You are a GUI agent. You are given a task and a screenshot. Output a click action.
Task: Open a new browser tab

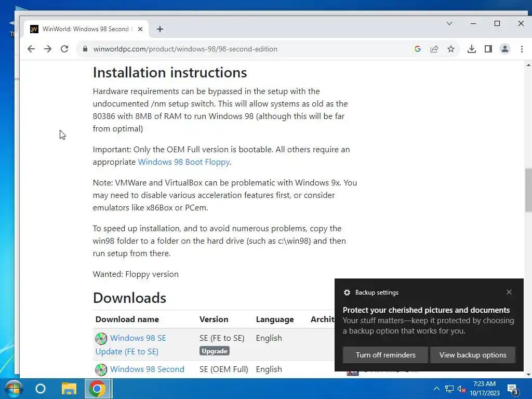tap(160, 29)
